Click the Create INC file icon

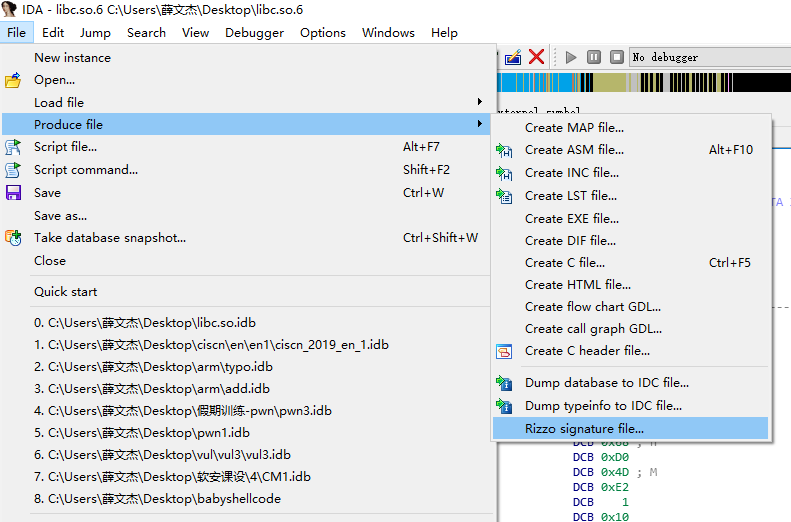[x=504, y=173]
